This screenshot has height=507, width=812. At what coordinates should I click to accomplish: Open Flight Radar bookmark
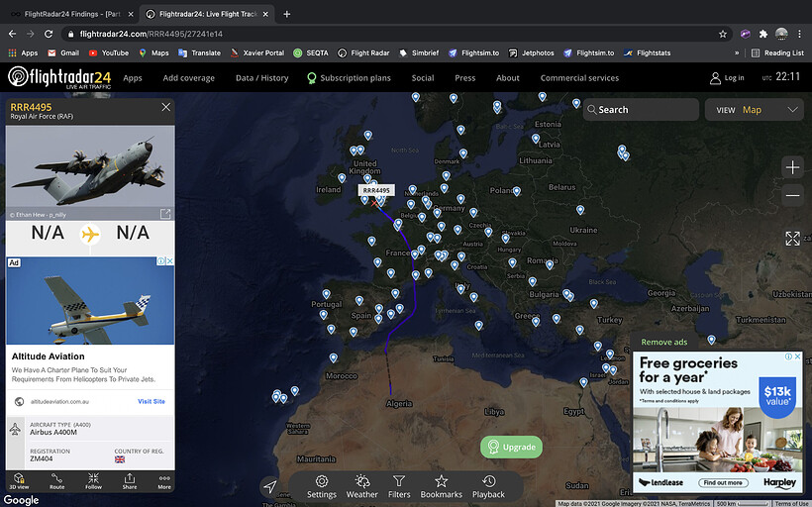pyautogui.click(x=363, y=52)
